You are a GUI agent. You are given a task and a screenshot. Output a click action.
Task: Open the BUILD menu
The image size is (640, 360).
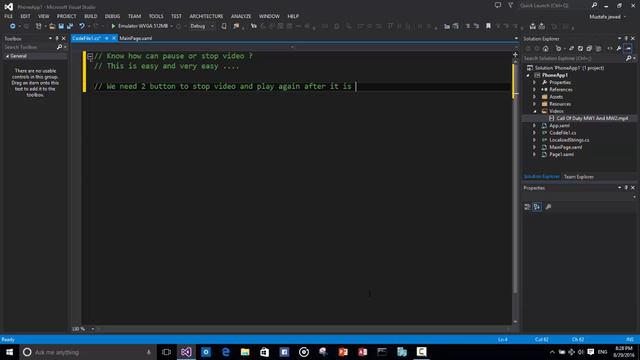[91, 16]
